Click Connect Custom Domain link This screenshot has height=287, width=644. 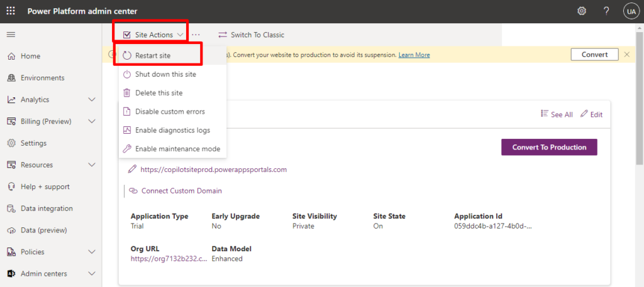point(182,191)
